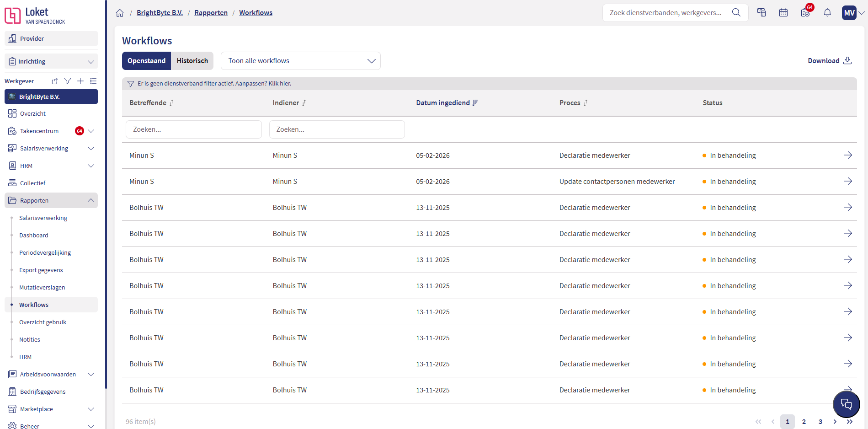Click the employer filter funnel icon
This screenshot has width=868, height=429.
click(x=68, y=81)
